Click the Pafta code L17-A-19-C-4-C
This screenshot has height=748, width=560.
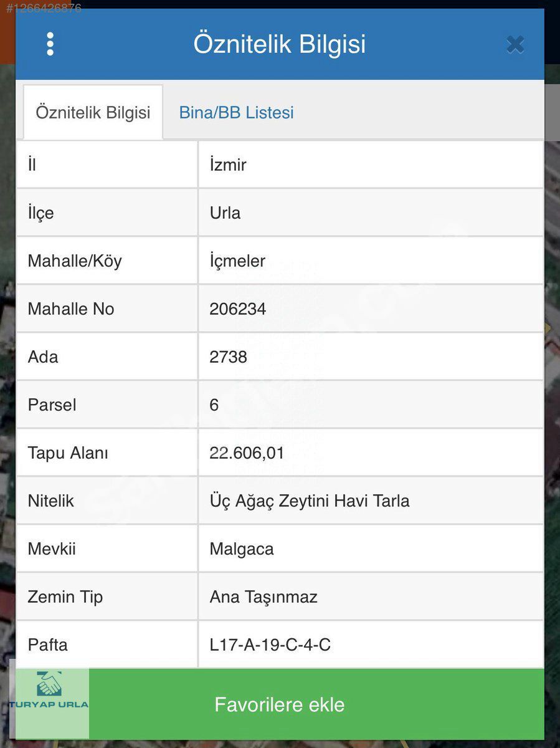[x=270, y=645]
